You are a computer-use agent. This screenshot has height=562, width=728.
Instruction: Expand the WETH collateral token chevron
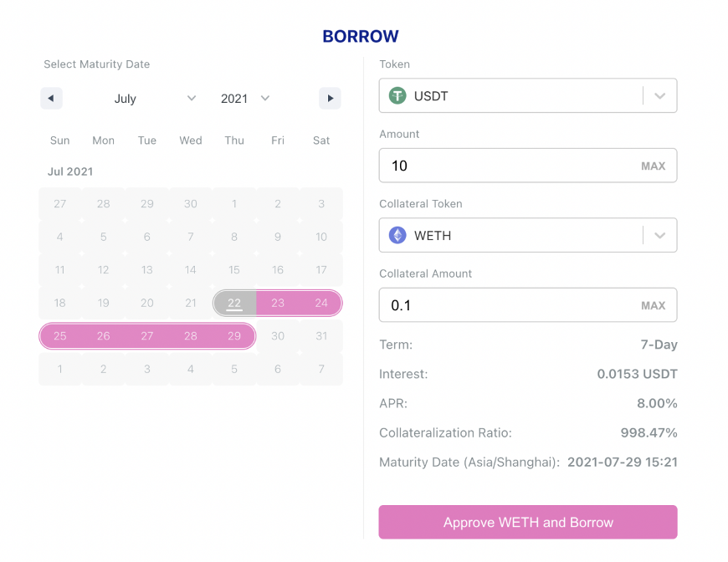pyautogui.click(x=659, y=236)
